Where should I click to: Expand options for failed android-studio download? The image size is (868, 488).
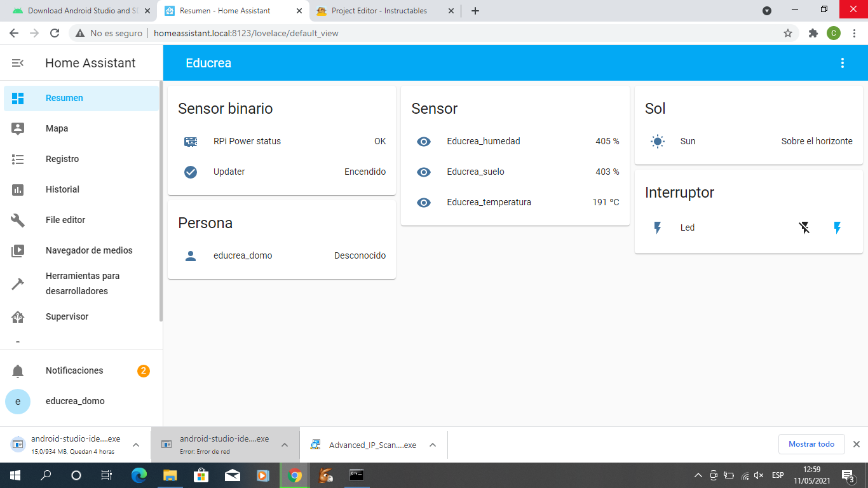[285, 445]
